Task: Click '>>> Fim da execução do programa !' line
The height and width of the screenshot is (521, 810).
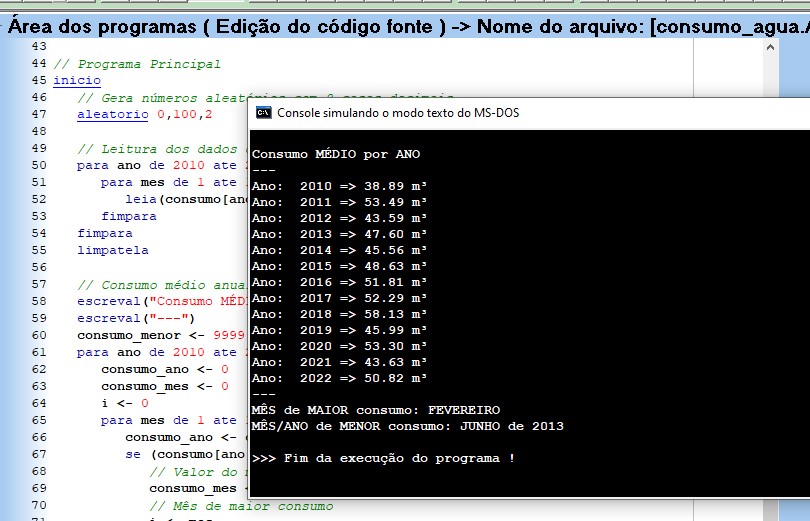Action: tap(383, 458)
